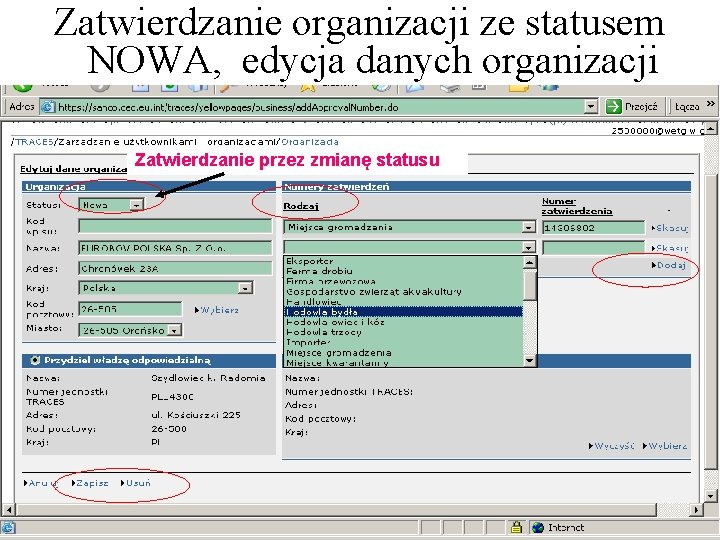
Task: Open the Organizacja breadcrumb link
Action: tap(310, 142)
